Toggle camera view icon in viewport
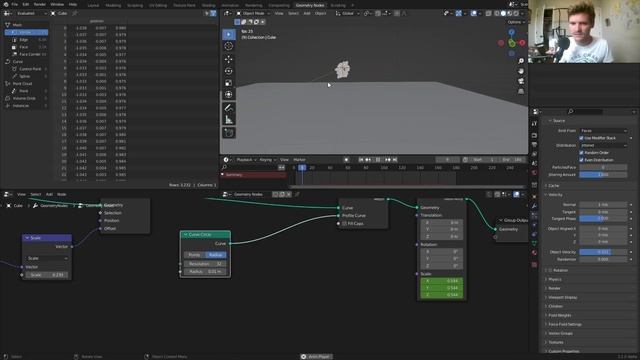 point(521,81)
